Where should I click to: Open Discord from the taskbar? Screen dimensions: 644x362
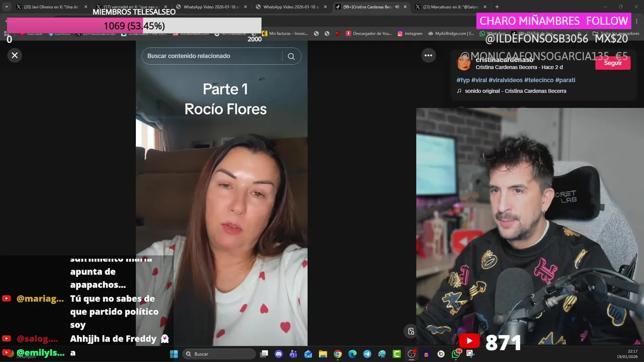[x=279, y=354]
